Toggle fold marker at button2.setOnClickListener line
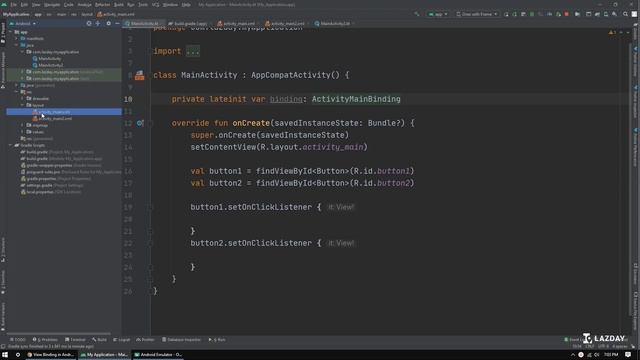The width and height of the screenshot is (640, 360). [x=150, y=243]
